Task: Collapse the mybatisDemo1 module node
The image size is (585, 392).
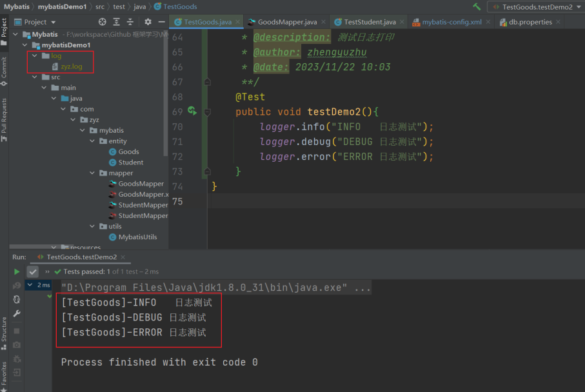Action: (25, 45)
